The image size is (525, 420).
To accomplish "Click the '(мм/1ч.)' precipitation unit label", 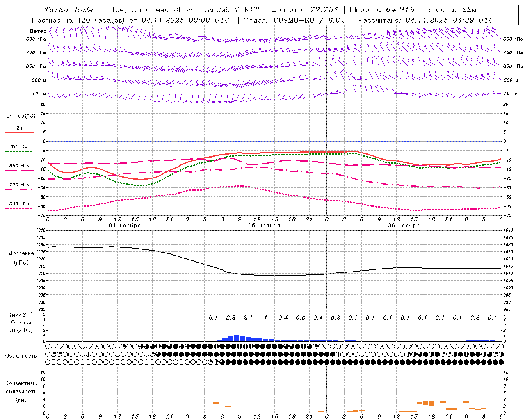I will coord(21,331).
